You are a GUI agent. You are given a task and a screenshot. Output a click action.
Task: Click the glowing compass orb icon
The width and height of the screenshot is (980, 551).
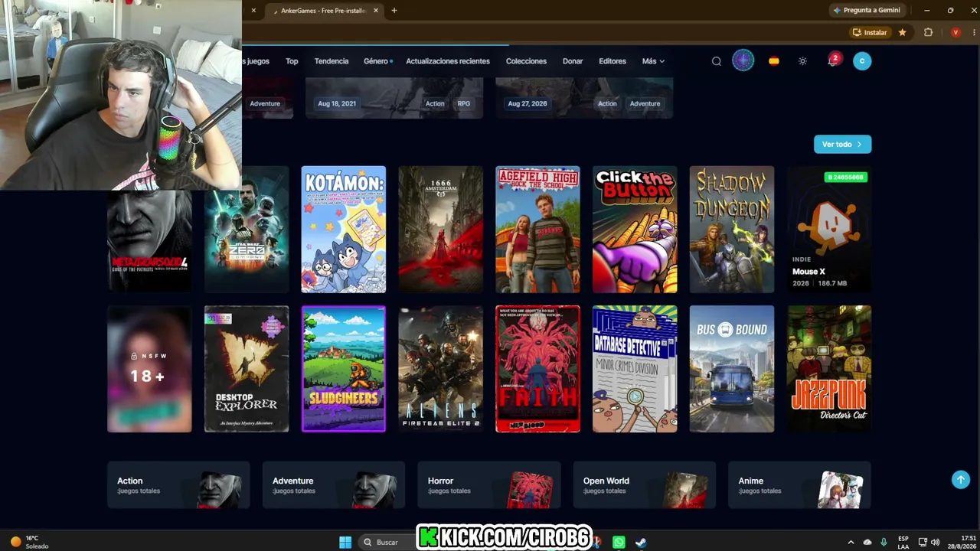(743, 60)
